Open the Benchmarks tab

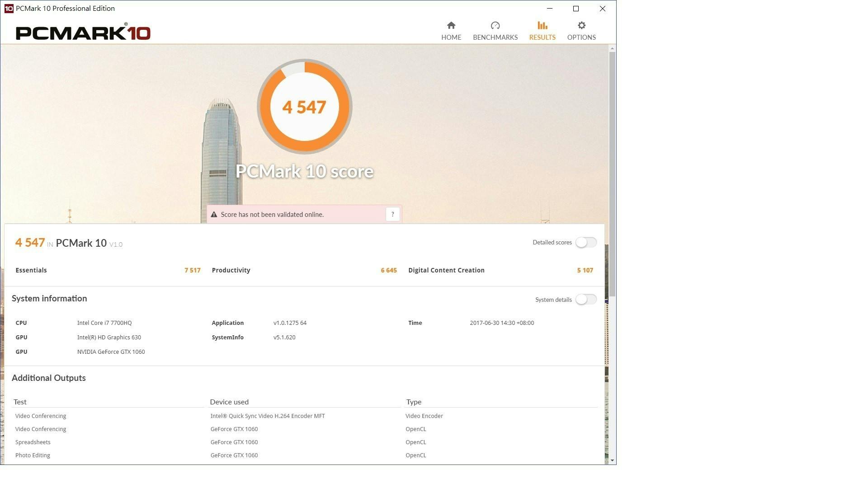495,31
